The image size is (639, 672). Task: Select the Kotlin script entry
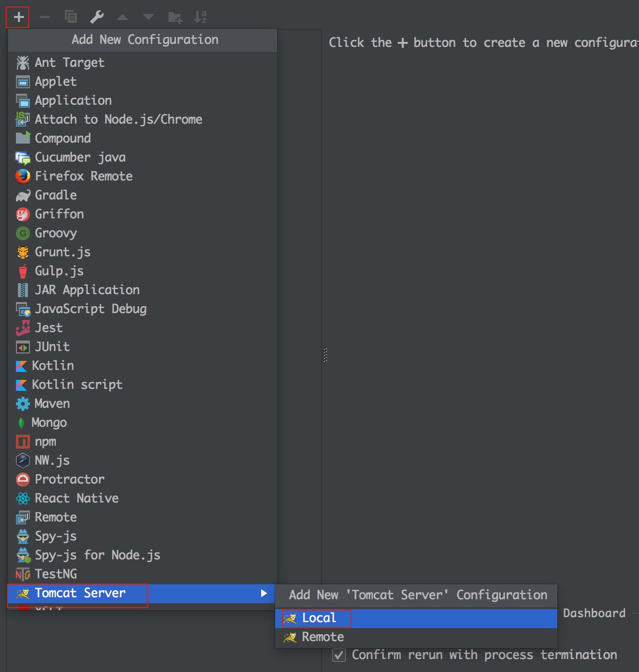(x=77, y=385)
